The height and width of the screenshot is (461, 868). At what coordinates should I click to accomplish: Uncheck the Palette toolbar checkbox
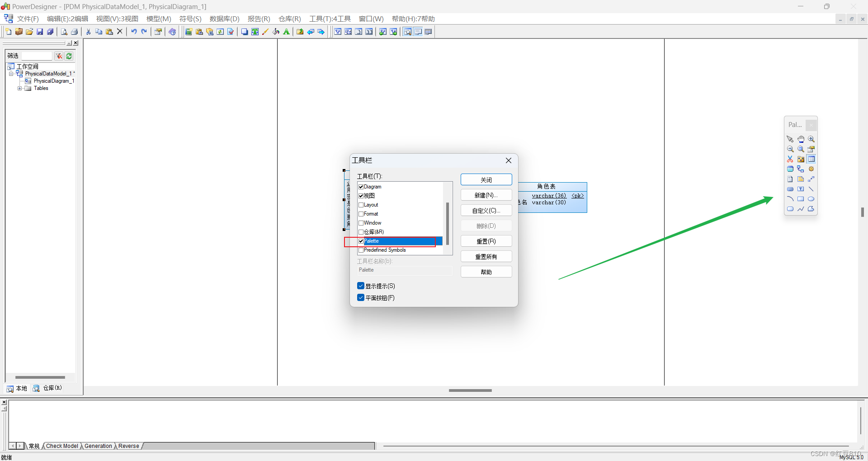361,241
